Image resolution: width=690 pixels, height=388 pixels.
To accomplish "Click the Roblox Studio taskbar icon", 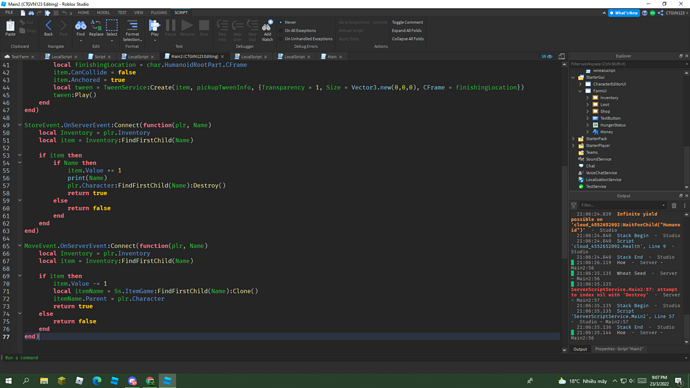I will pos(167,381).
